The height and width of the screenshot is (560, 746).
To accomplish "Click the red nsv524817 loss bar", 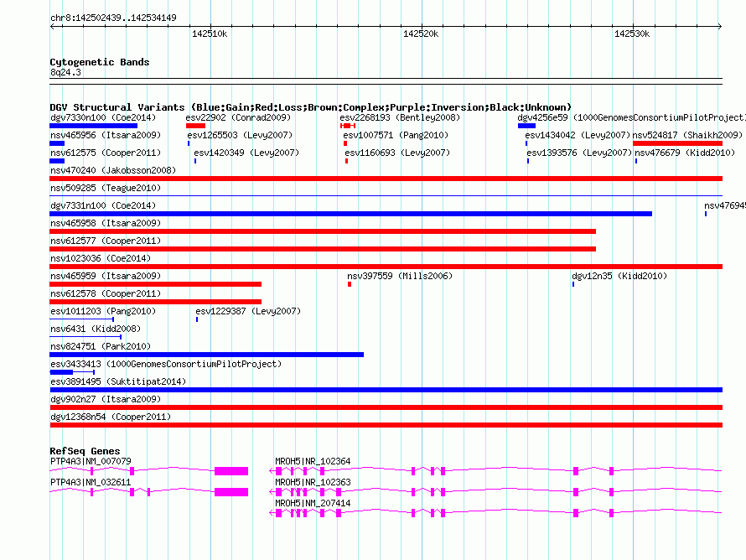I will (677, 143).
